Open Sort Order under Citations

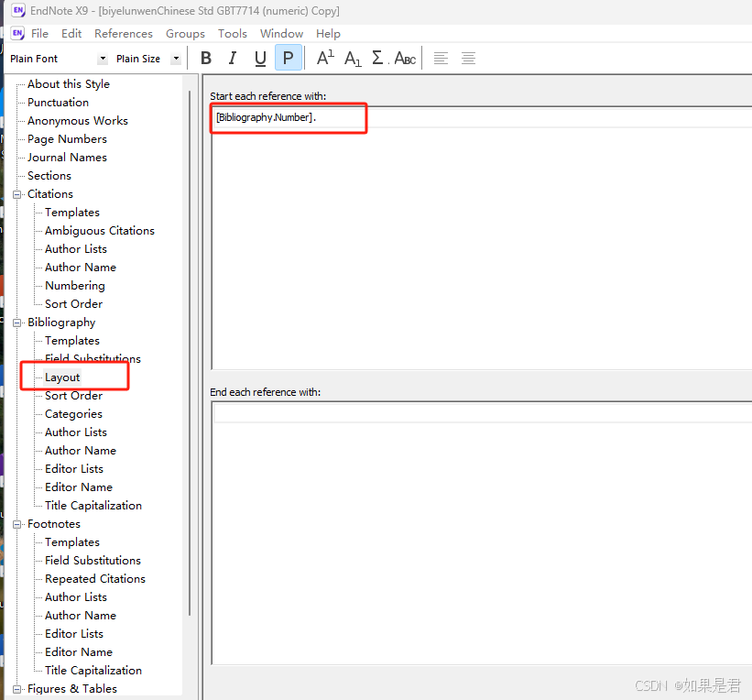coord(74,303)
